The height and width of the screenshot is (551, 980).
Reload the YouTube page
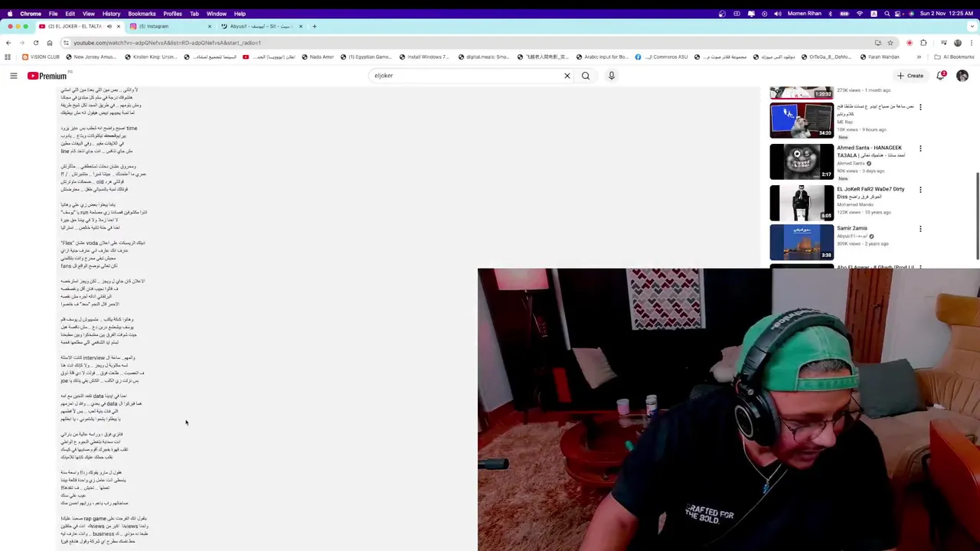[35, 43]
